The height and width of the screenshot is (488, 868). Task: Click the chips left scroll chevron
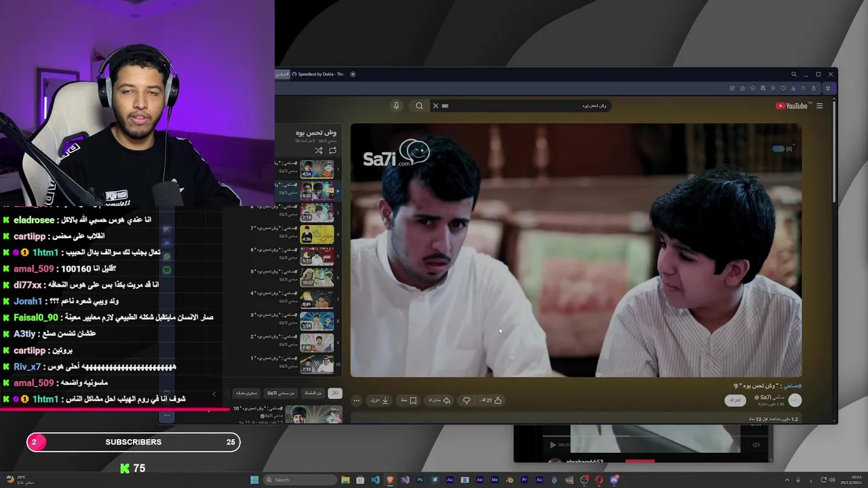click(x=214, y=394)
